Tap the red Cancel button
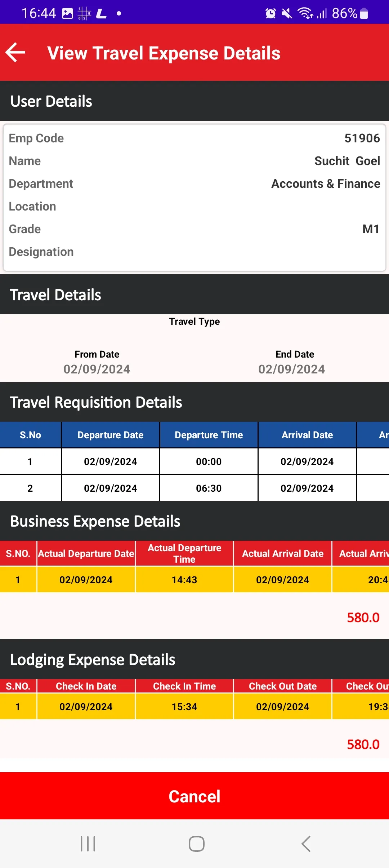This screenshot has width=389, height=868. [194, 796]
